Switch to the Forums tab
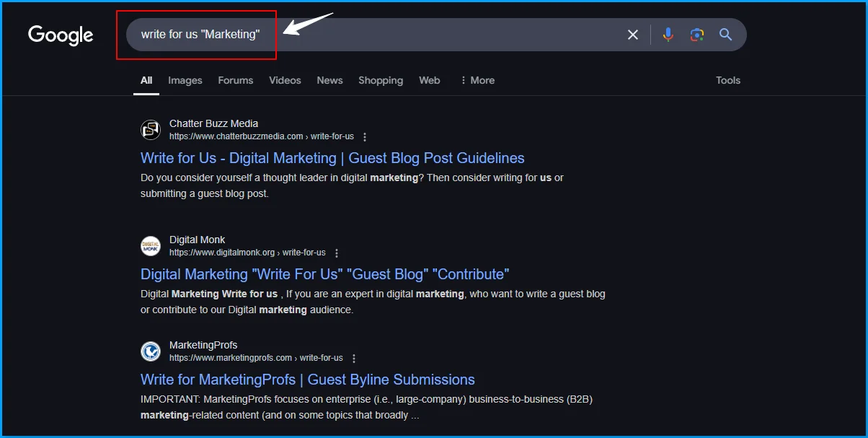Viewport: 868px width, 438px height. 236,80
